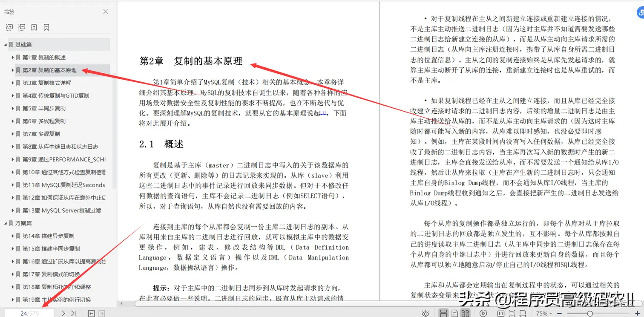Image resolution: width=644 pixels, height=317 pixels.
Task: Start auto-scroll with the play icon
Action: [x=483, y=313]
